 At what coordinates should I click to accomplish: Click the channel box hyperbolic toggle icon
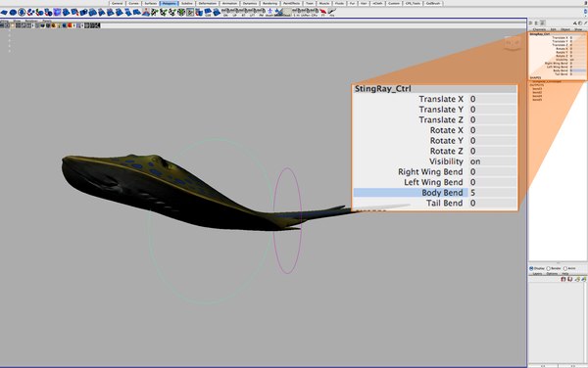pyautogui.click(x=585, y=23)
